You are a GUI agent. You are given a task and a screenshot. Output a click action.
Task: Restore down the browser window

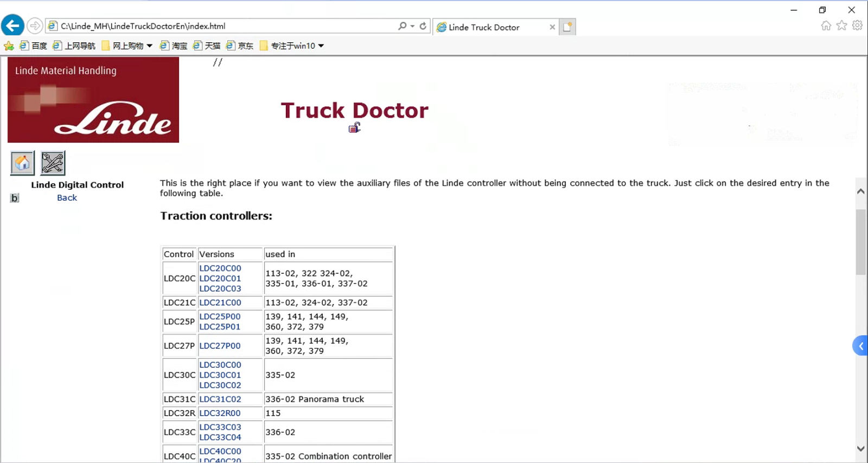(822, 10)
